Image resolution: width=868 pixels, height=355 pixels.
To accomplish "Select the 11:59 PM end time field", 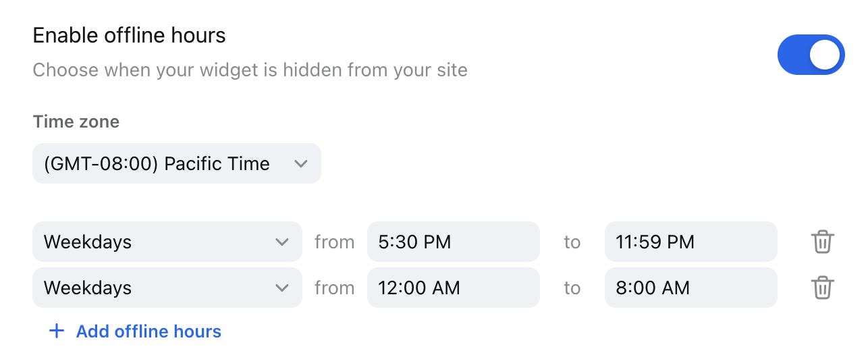I will [x=691, y=242].
